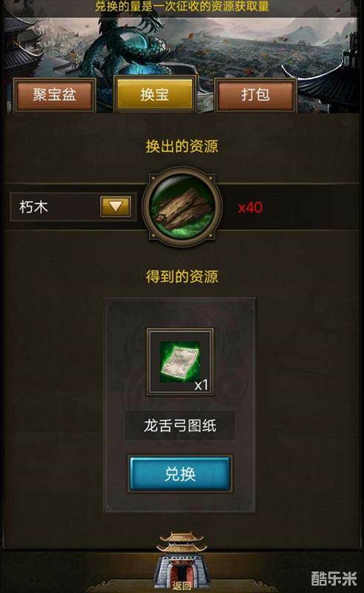Screen dimensions: 364x593
Task: Switch to the 换宝 tab
Action: 155,94
